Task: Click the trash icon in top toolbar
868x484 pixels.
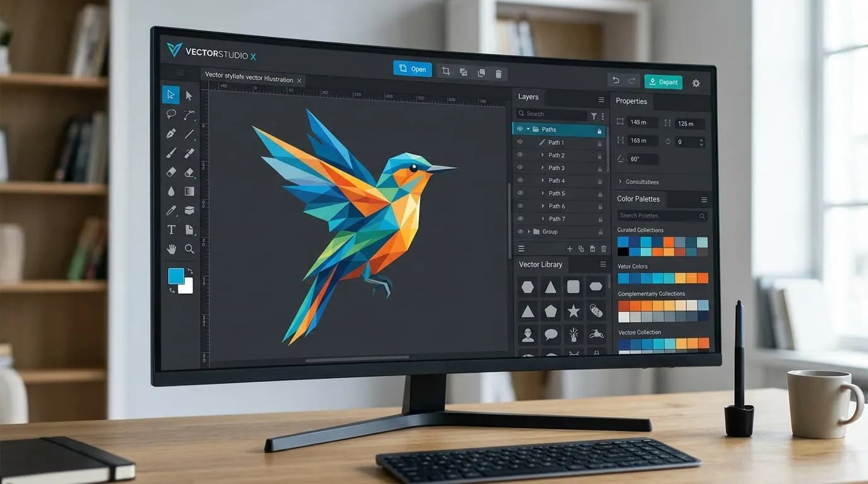Action: [498, 74]
